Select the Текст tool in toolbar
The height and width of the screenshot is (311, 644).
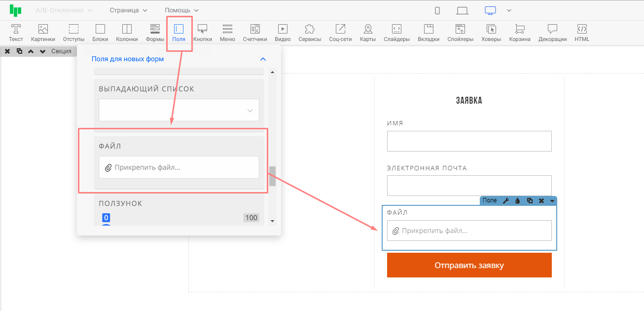coord(16,33)
